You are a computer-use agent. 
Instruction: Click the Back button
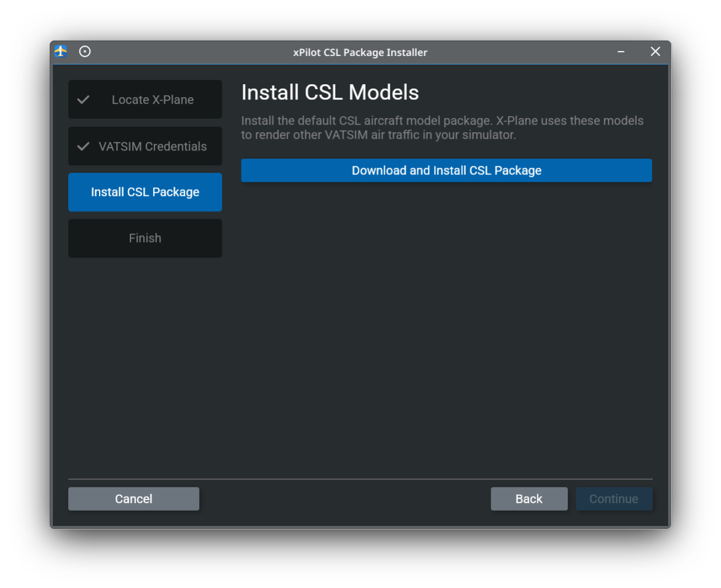tap(529, 498)
